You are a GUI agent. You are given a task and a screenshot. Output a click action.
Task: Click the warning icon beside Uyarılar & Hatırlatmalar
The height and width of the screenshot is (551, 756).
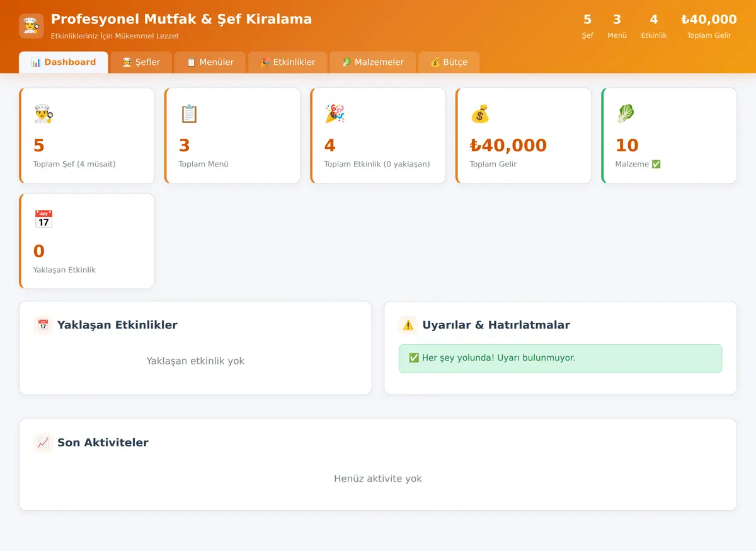point(408,325)
